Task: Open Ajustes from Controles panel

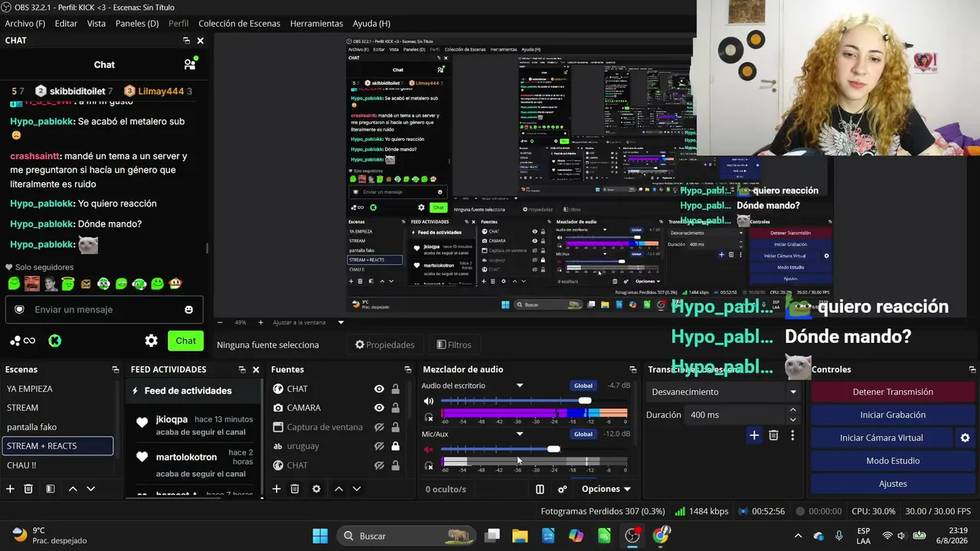Action: click(893, 484)
